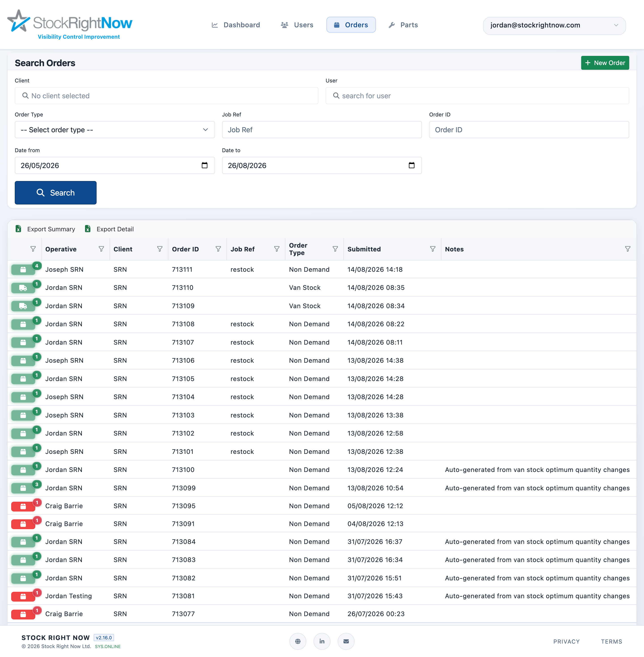Open the order icon for 713111
This screenshot has height=657, width=644.
(23, 270)
